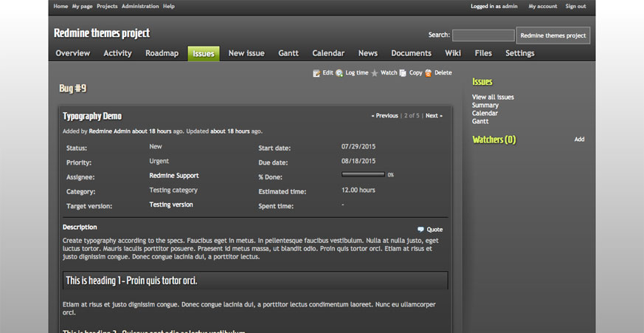Switch to the Activity tab
This screenshot has width=644, height=333.
click(117, 53)
